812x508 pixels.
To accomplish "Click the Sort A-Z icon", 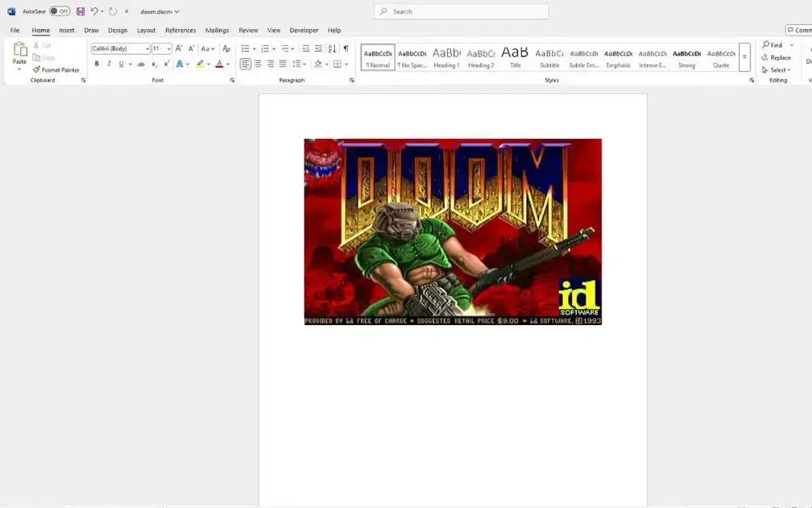I will click(x=332, y=48).
